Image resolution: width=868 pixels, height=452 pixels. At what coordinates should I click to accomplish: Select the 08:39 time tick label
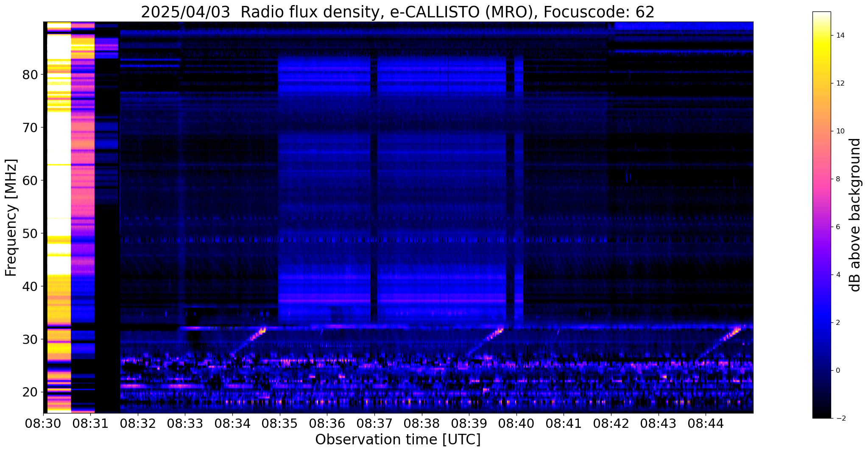click(469, 423)
